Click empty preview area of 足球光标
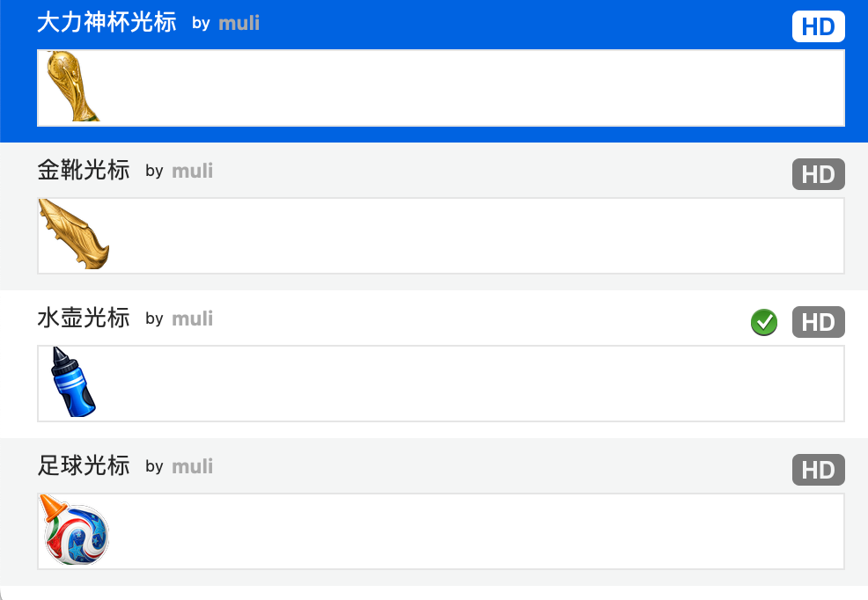This screenshot has width=868, height=600. 476,531
